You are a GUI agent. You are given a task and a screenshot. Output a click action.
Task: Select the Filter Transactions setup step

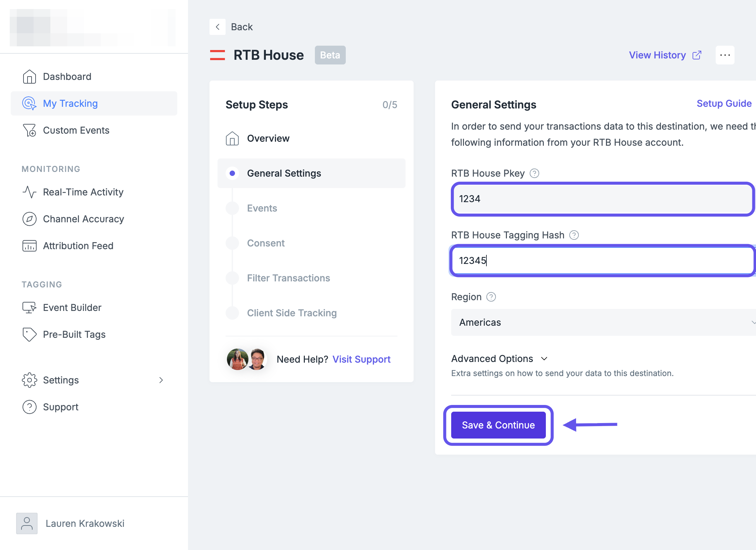312,278
